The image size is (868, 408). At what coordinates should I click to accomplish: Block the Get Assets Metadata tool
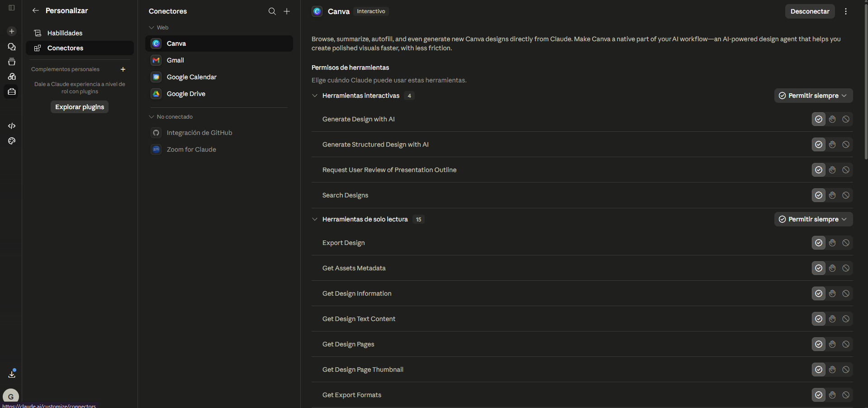[846, 268]
